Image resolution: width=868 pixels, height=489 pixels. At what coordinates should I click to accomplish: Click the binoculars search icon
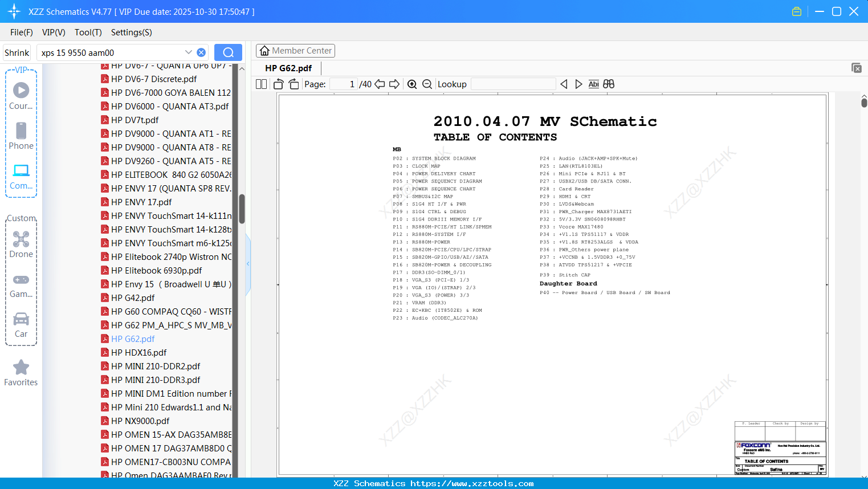point(609,84)
